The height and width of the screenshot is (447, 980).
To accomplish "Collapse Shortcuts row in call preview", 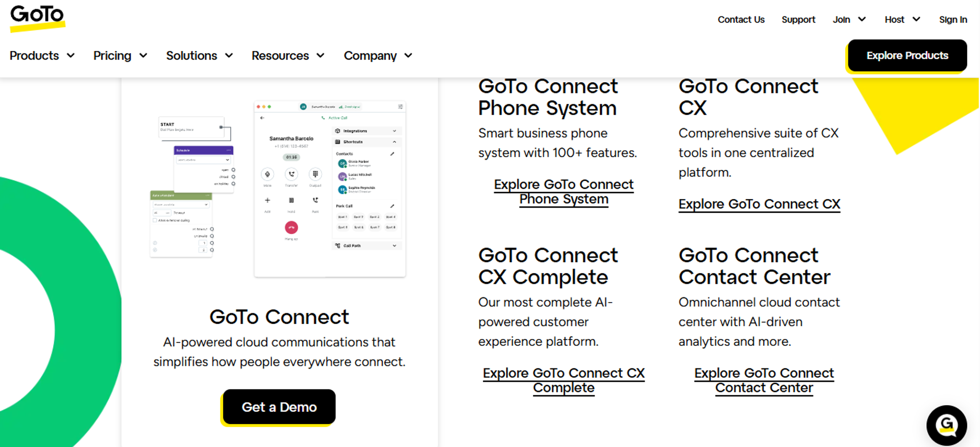I will tap(366, 142).
